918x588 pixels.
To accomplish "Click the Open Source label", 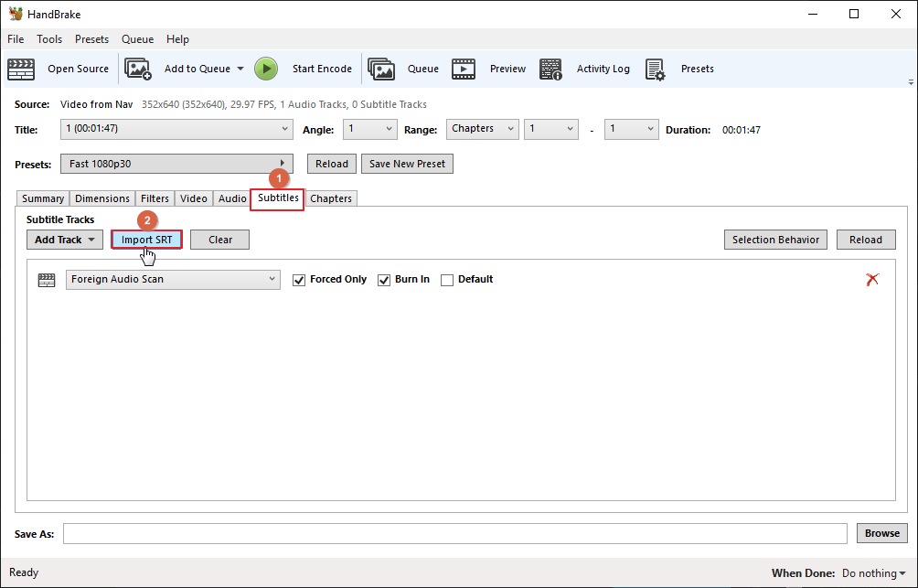I will pos(79,69).
